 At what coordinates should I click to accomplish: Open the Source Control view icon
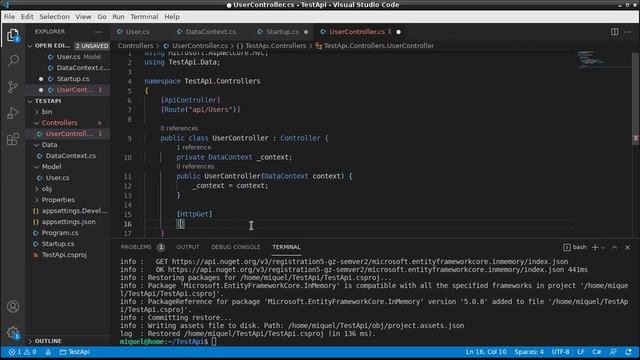tap(13, 87)
